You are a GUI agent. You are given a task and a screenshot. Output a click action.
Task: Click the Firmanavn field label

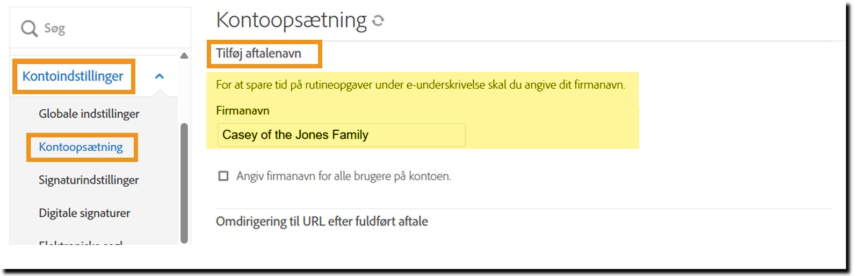click(x=242, y=111)
